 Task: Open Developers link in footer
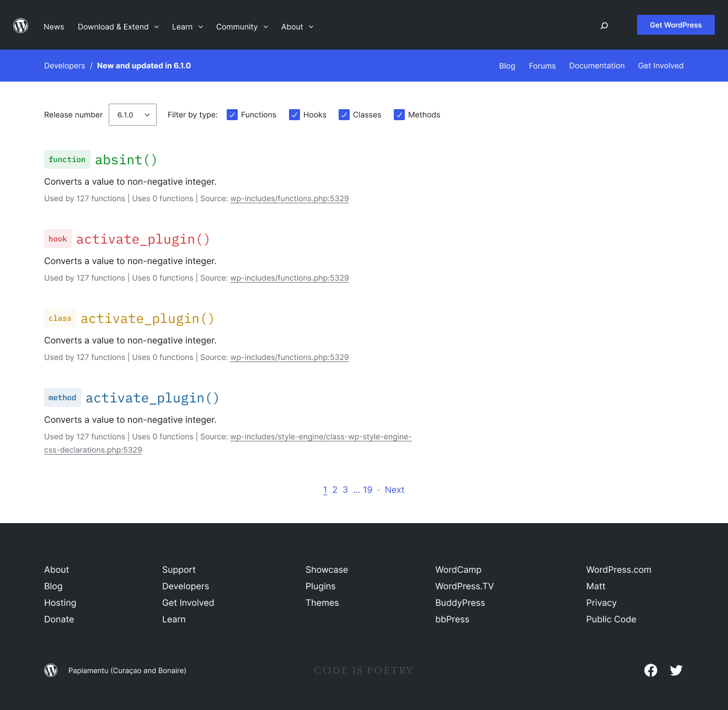coord(185,586)
